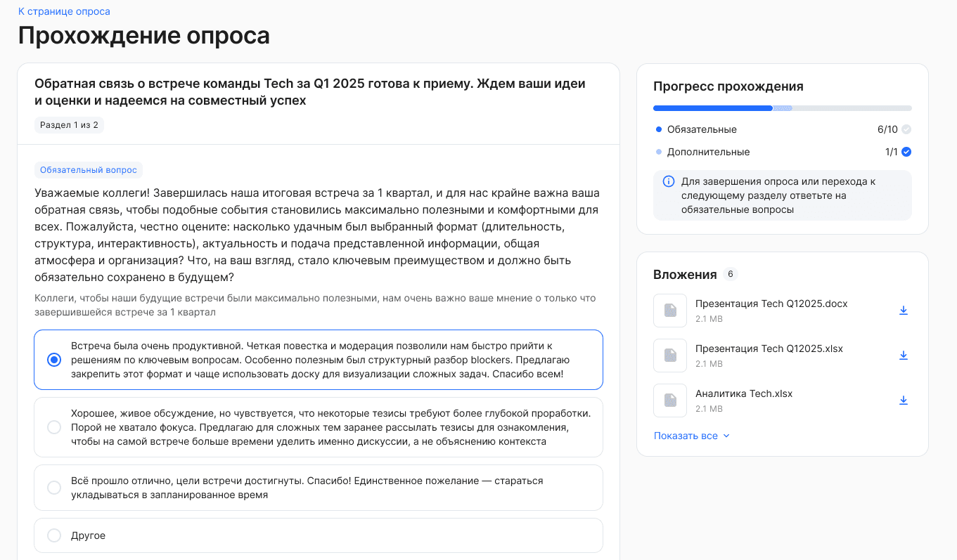
Task: Click the blue checkmark beside Дополнительные 1/1
Action: [906, 151]
